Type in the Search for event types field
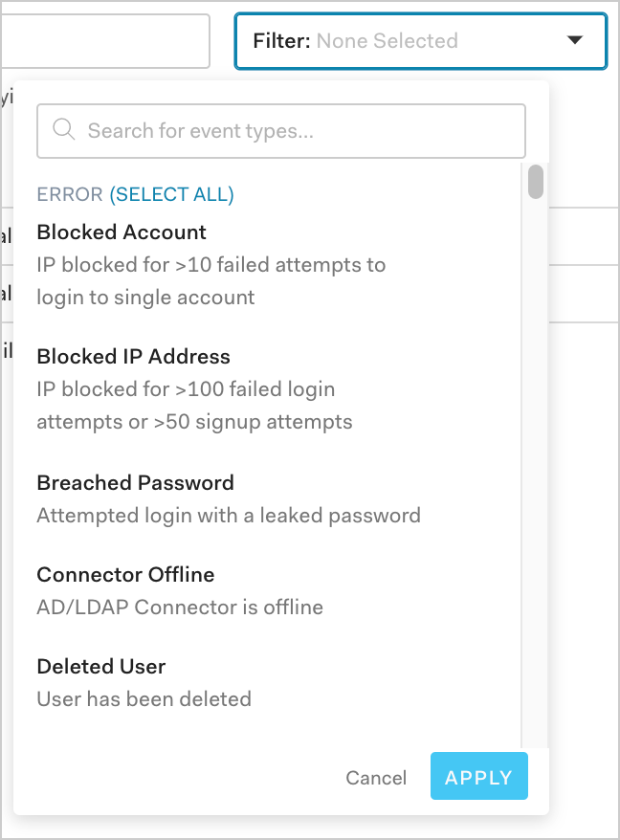This screenshot has width=620, height=840. coord(297,130)
